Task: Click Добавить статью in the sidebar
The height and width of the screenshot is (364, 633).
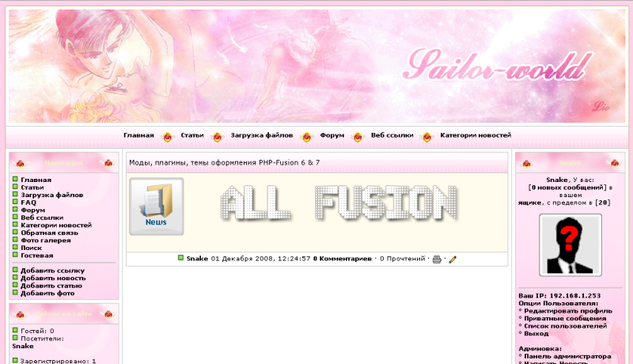Action: click(x=51, y=286)
